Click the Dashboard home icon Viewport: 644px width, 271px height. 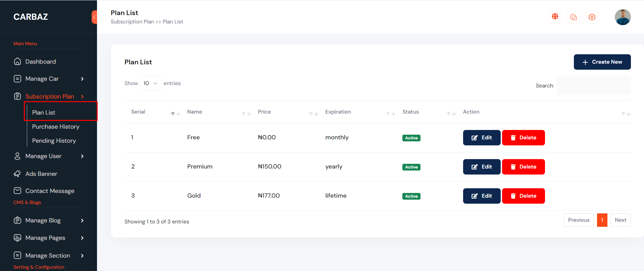click(17, 62)
